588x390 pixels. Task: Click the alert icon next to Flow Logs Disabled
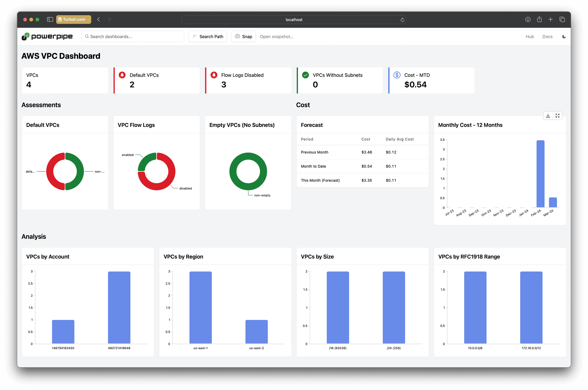215,75
